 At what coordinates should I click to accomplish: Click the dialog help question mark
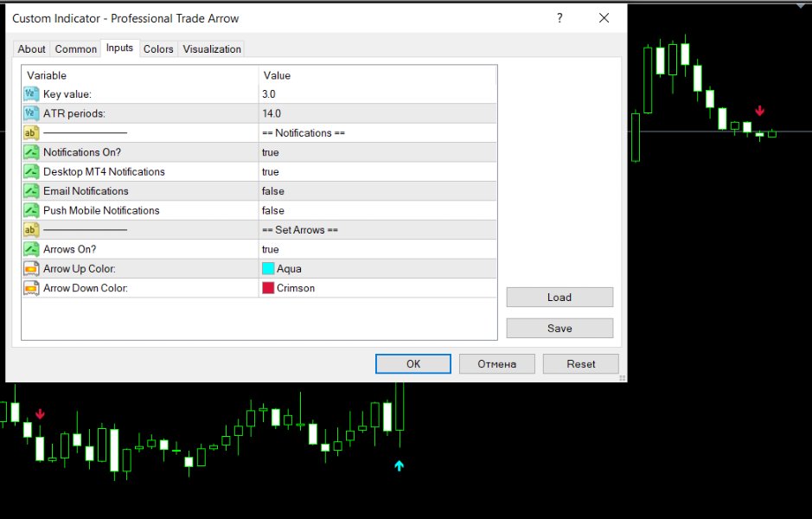pyautogui.click(x=559, y=18)
